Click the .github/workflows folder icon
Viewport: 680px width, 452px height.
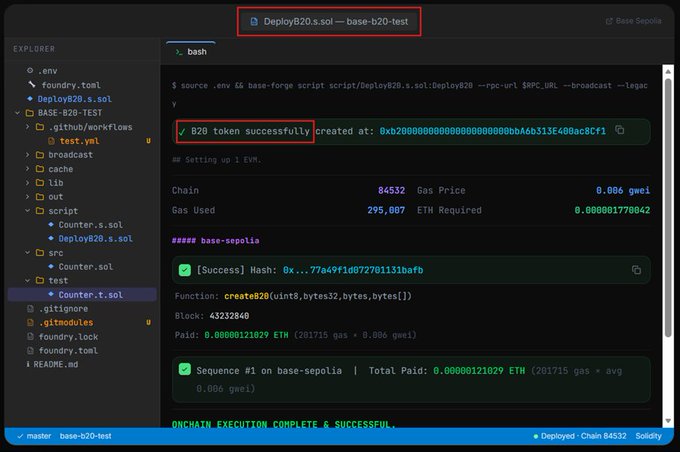(40, 127)
